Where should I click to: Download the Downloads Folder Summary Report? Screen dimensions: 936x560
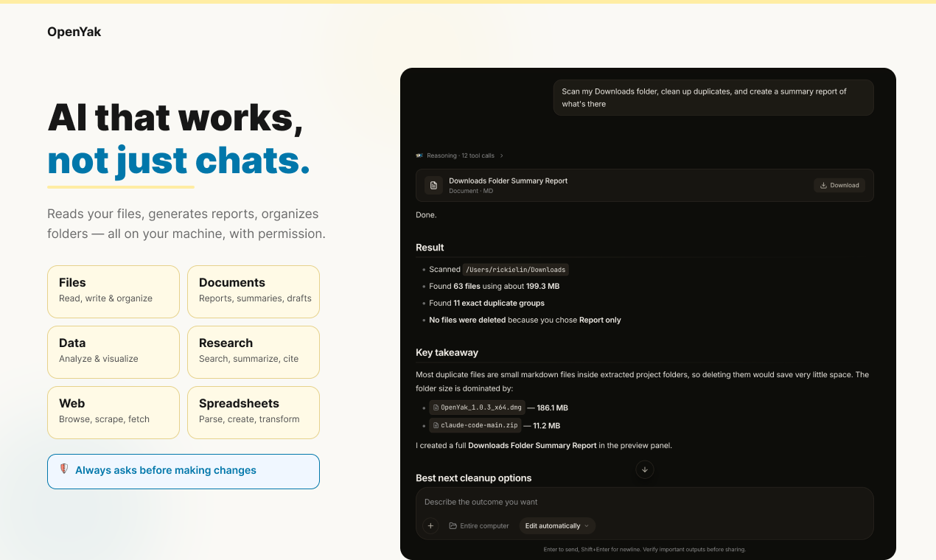point(839,185)
